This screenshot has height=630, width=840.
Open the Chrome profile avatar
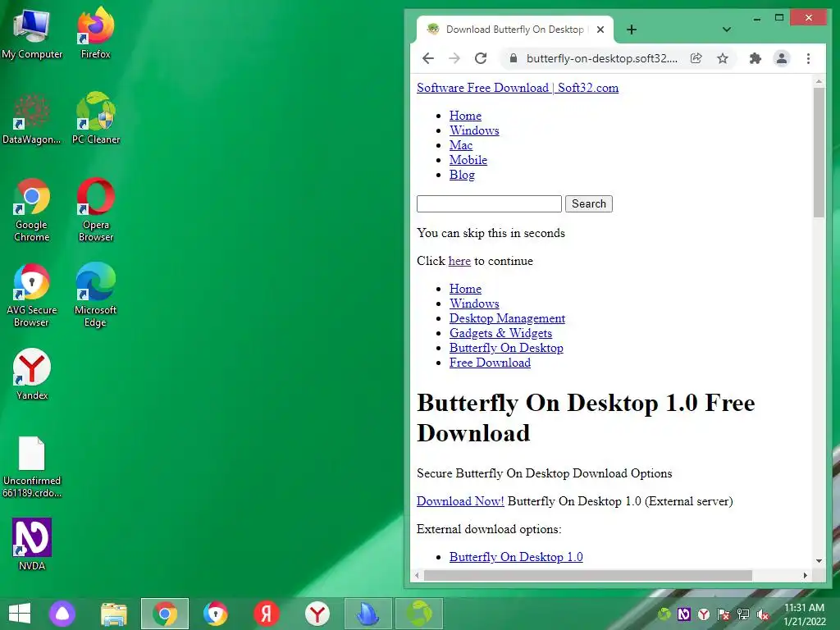tap(782, 58)
